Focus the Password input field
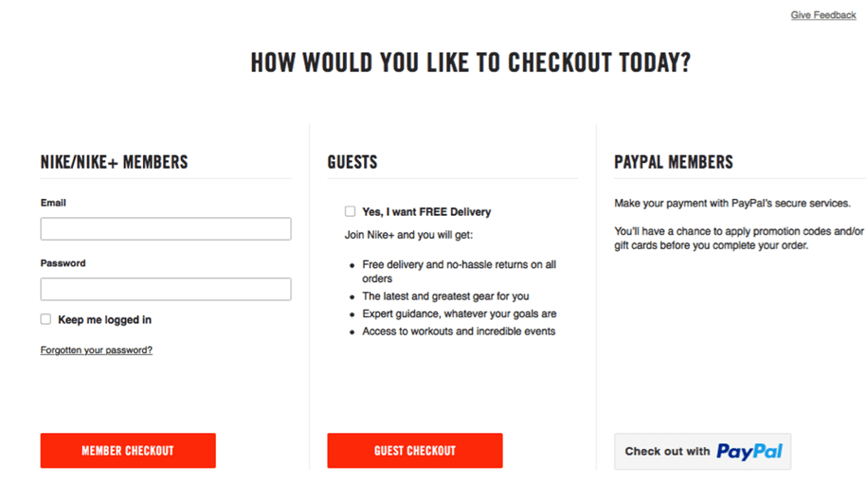 coord(165,289)
